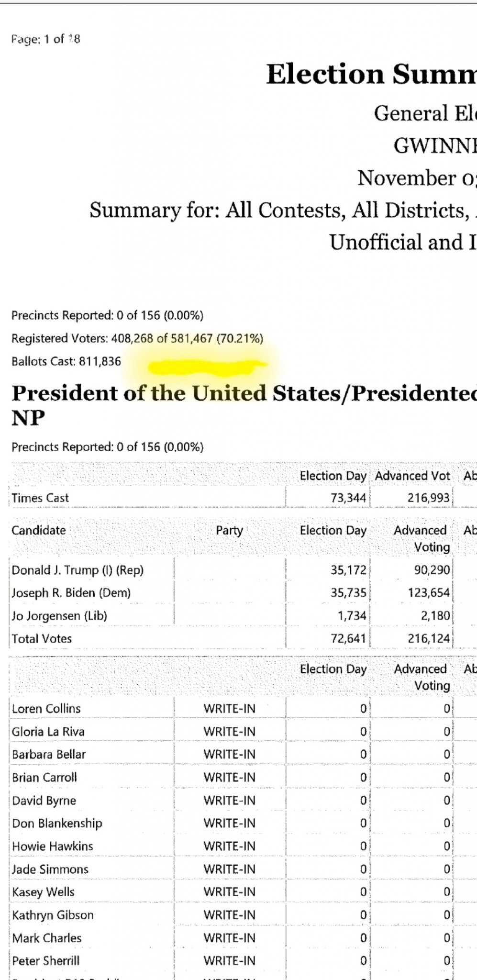Click Trump's Election Day value 35,172
477x980 pixels.
(x=348, y=570)
